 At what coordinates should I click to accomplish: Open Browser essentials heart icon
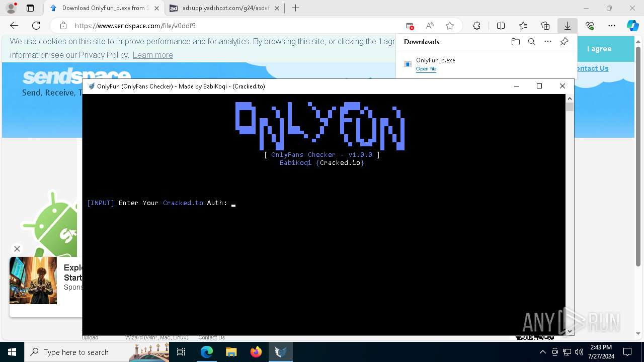pyautogui.click(x=590, y=26)
